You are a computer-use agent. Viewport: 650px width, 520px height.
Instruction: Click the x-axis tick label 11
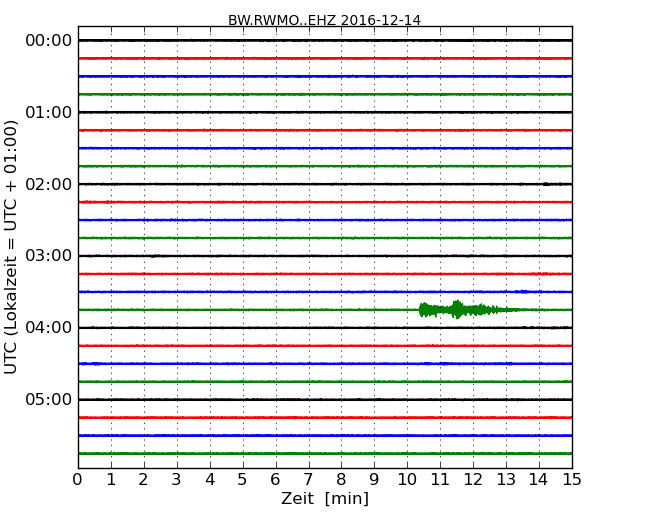pyautogui.click(x=440, y=480)
